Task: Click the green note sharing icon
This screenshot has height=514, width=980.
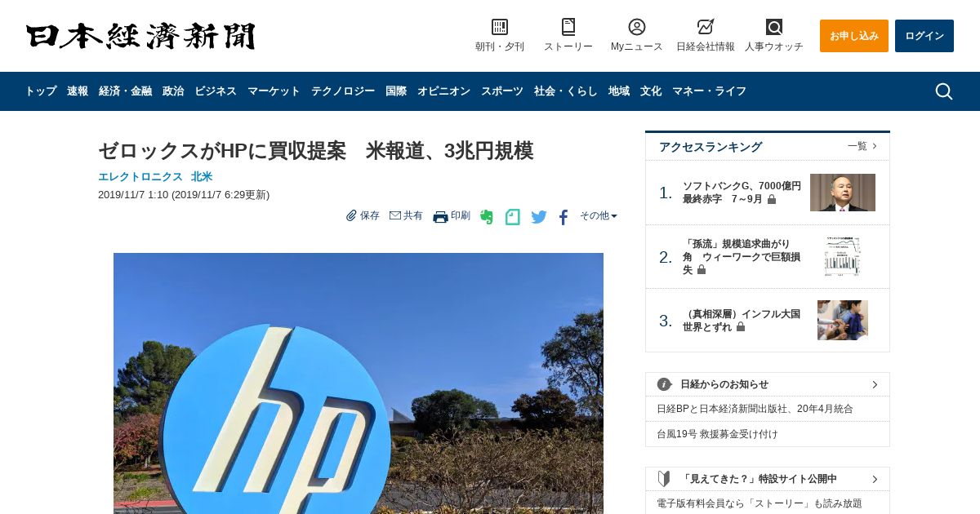Action: coord(512,217)
